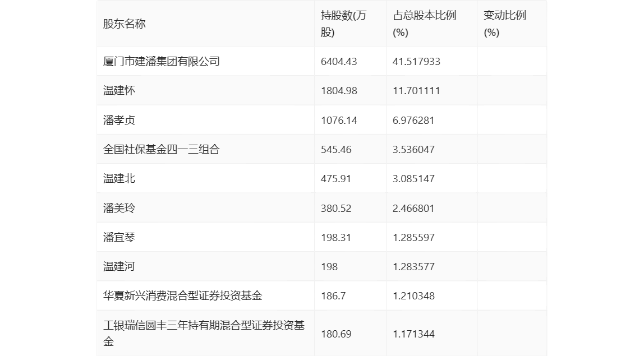644x356 pixels.
Task: Select shareholder 潘宜琴
Action: click(x=119, y=237)
